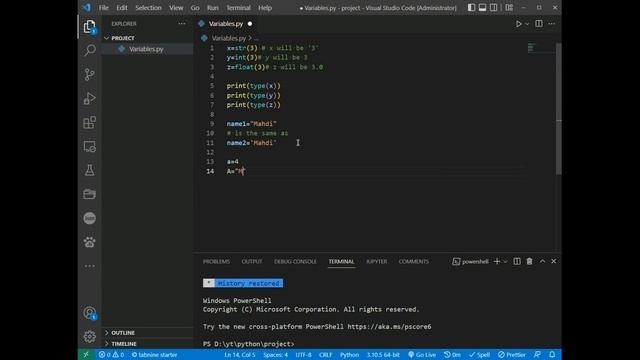
Task: Open the Go menu
Action: pyautogui.click(x=195, y=8)
